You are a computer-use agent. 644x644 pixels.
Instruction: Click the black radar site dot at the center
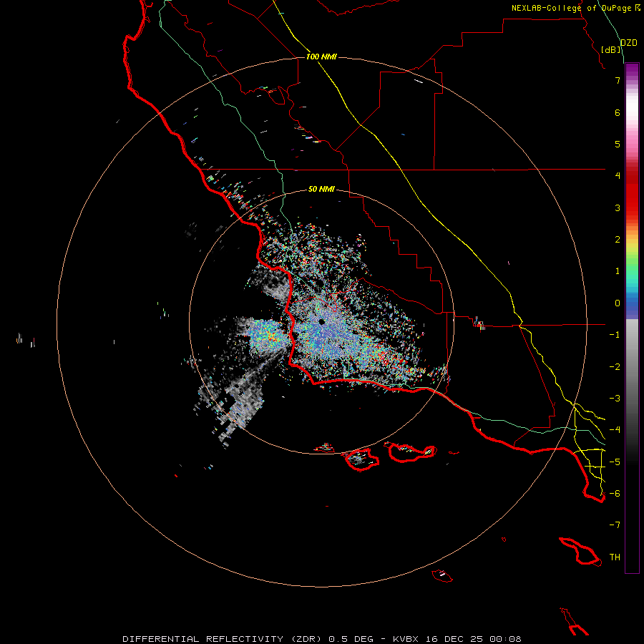[321, 322]
